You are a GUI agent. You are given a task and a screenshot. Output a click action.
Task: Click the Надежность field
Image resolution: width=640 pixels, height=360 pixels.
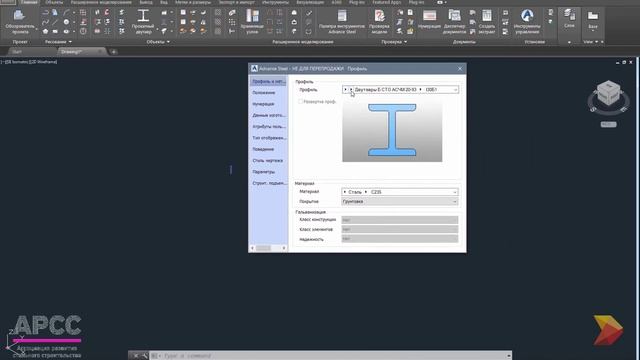(400, 239)
